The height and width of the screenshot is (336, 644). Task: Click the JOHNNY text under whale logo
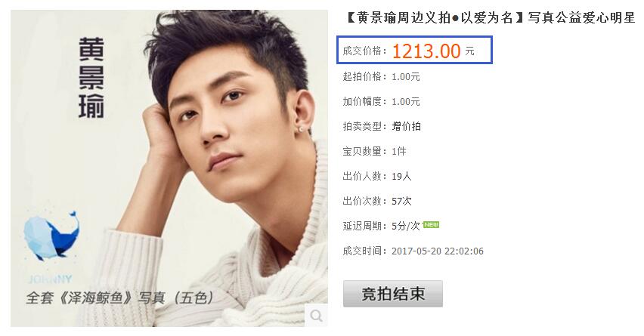50,279
